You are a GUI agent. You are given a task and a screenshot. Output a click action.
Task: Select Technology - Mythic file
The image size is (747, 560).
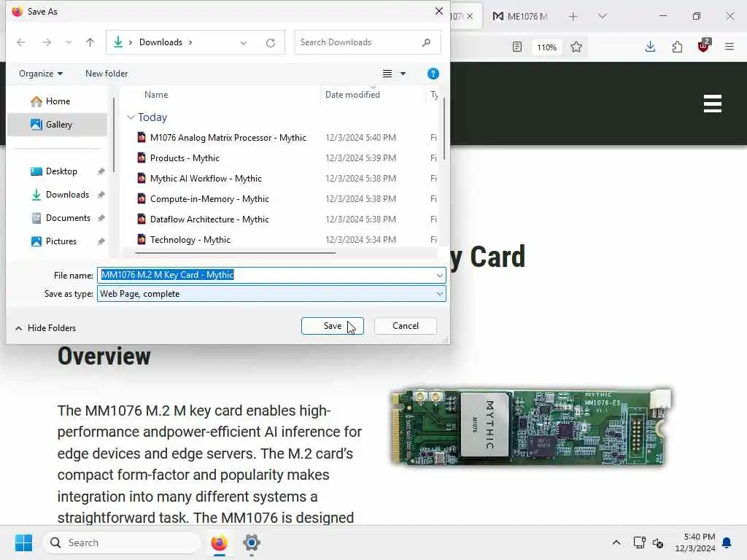point(190,239)
